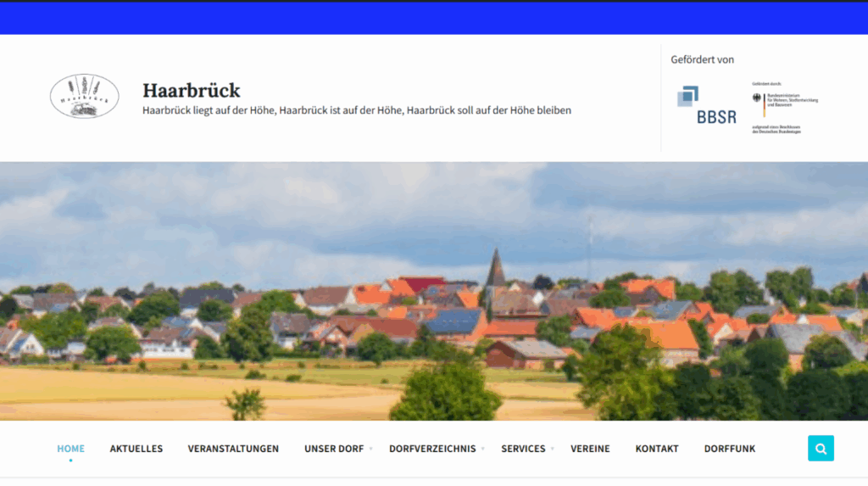Open the Aktuelles menu item
This screenshot has height=486, width=868.
pyautogui.click(x=136, y=449)
